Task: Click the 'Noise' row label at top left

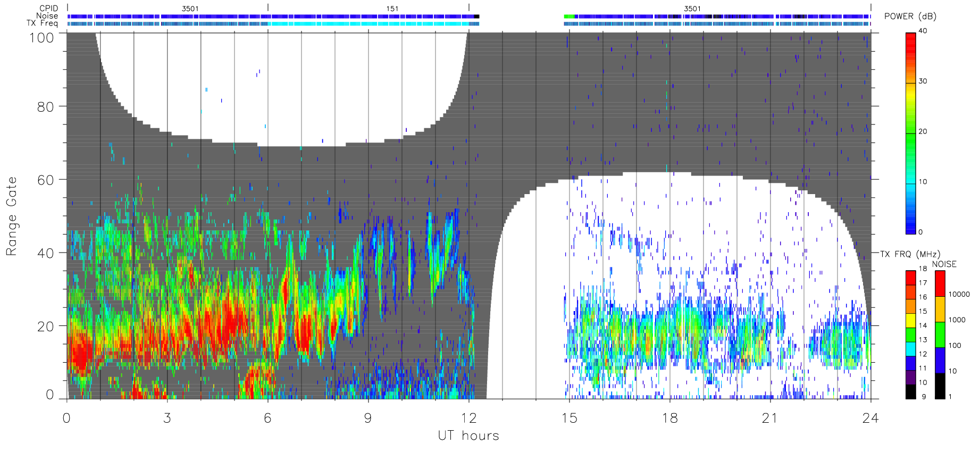Action: tap(47, 16)
